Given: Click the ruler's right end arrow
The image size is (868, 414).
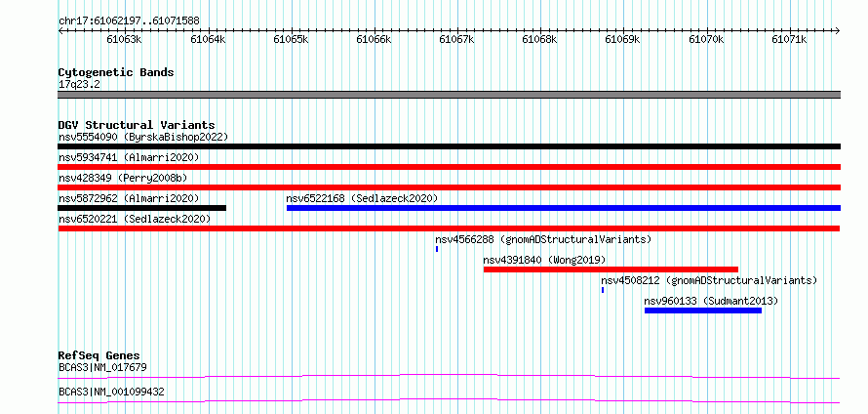Looking at the screenshot, I should click(838, 31).
